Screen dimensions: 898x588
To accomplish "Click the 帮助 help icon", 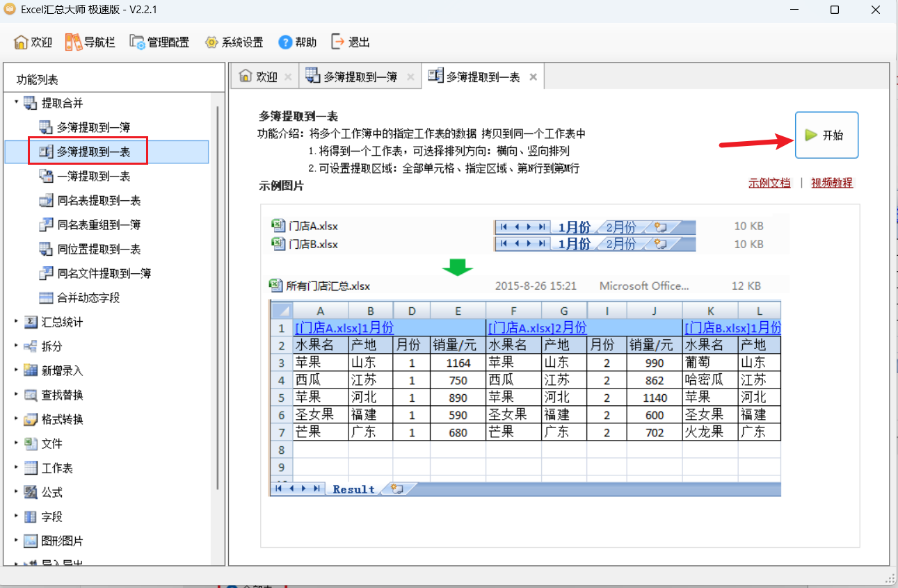I will 285,42.
